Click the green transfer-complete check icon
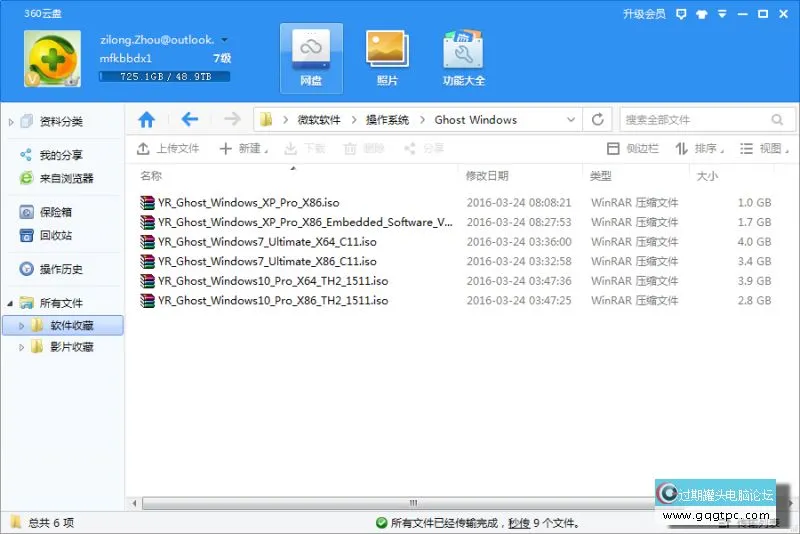 click(381, 523)
